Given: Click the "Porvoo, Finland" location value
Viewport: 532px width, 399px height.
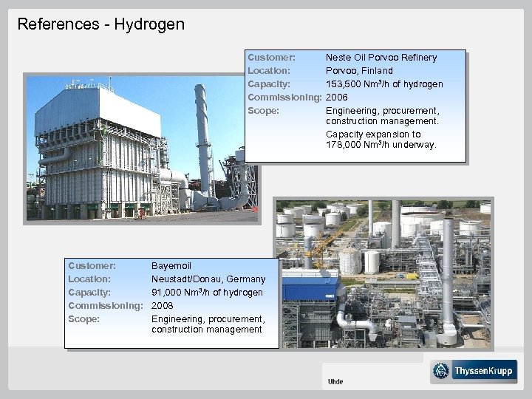Looking at the screenshot, I should tap(359, 71).
